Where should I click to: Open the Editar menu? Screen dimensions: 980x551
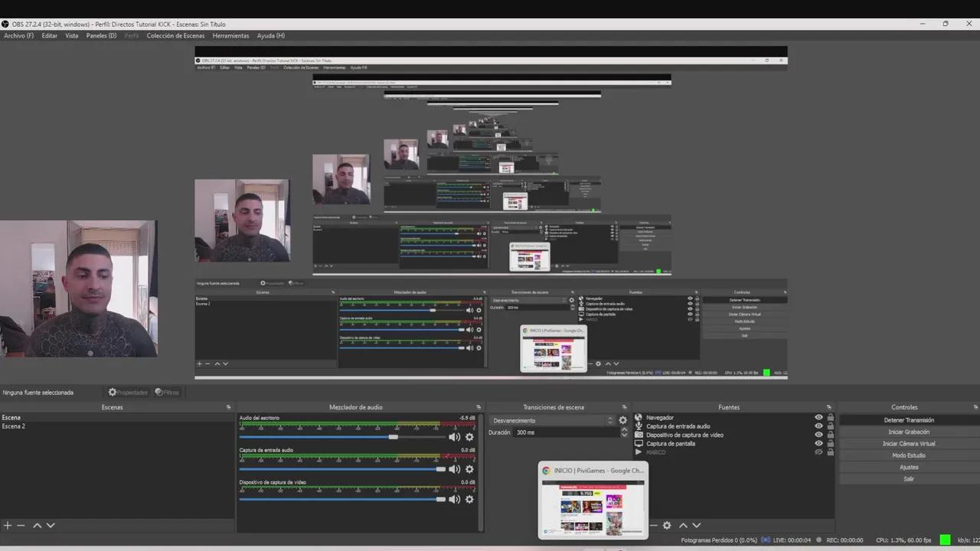click(x=50, y=36)
